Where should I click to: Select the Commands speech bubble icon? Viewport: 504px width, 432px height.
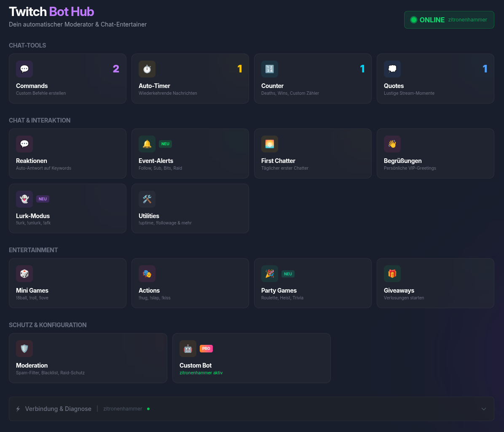click(24, 69)
